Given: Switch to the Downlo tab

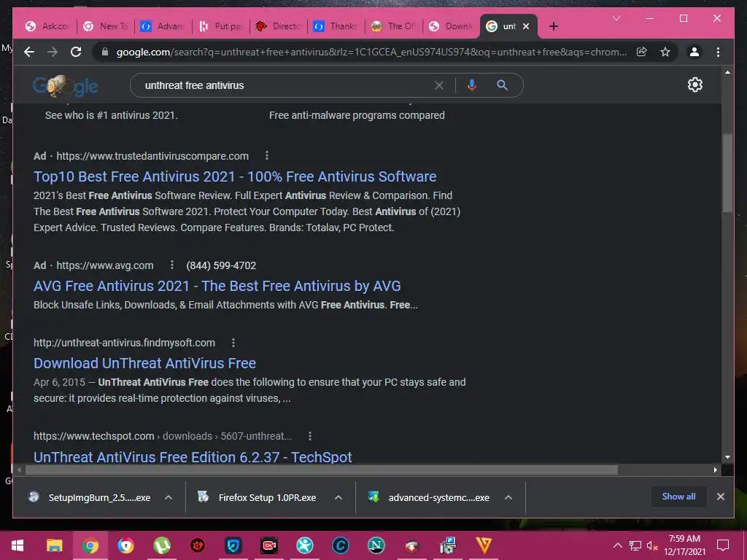Looking at the screenshot, I should (x=452, y=26).
